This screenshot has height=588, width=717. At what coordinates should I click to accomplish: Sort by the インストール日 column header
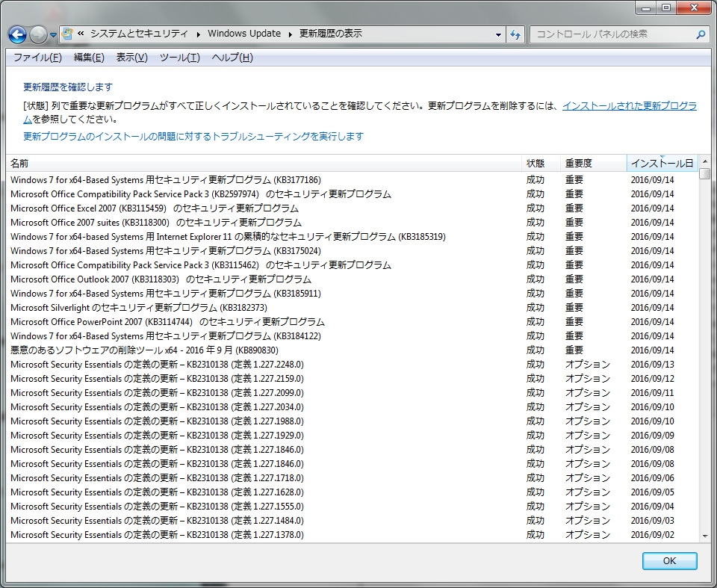pyautogui.click(x=662, y=164)
